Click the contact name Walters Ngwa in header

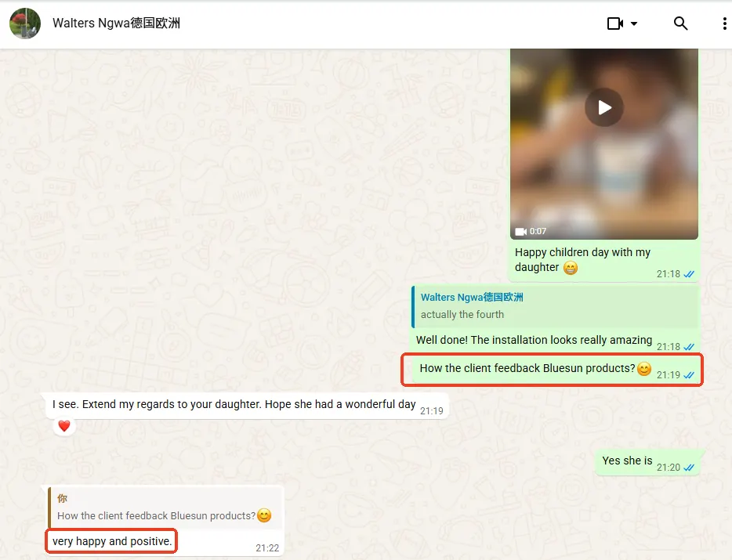pyautogui.click(x=116, y=23)
